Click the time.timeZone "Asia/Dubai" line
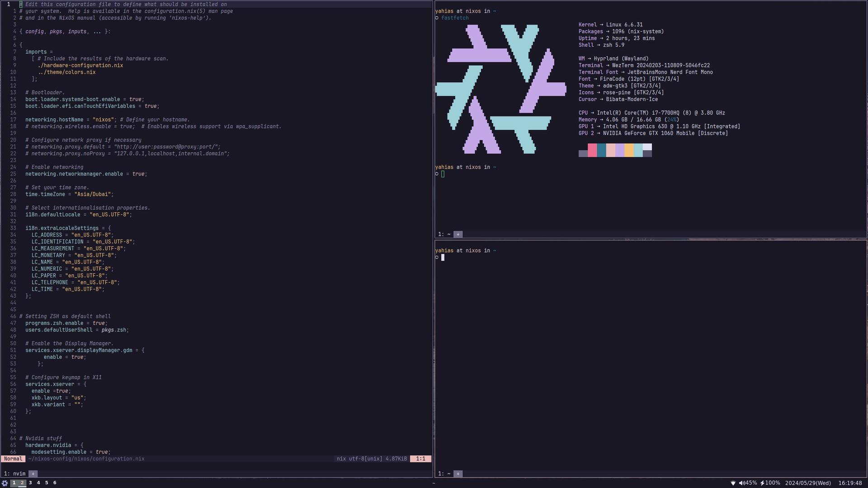This screenshot has width=868, height=488. click(70, 194)
